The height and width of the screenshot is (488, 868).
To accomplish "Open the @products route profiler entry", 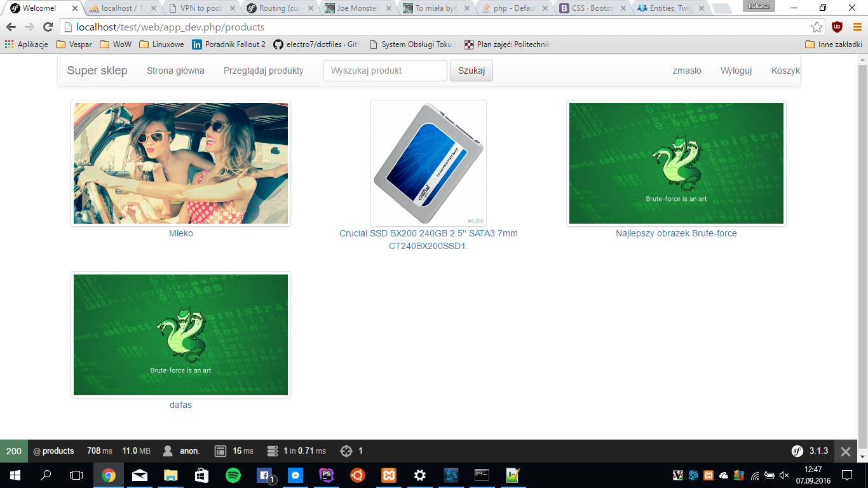I will [x=53, y=451].
